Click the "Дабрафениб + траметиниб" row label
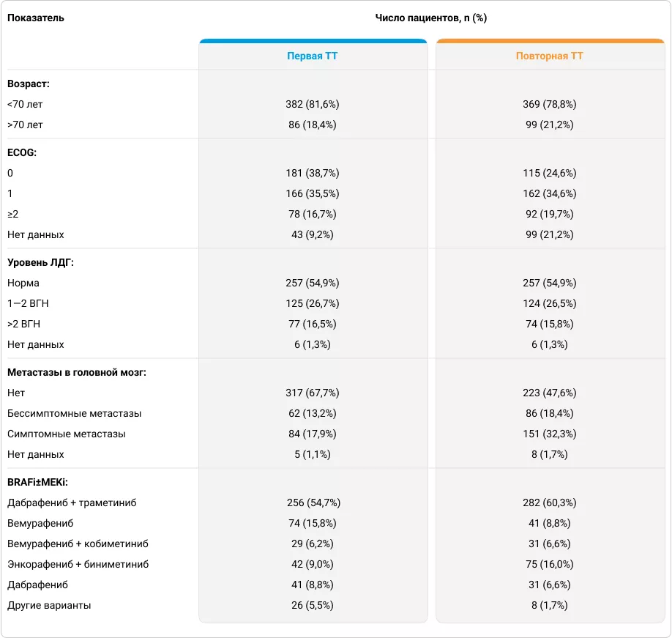672x638 pixels. [72, 502]
